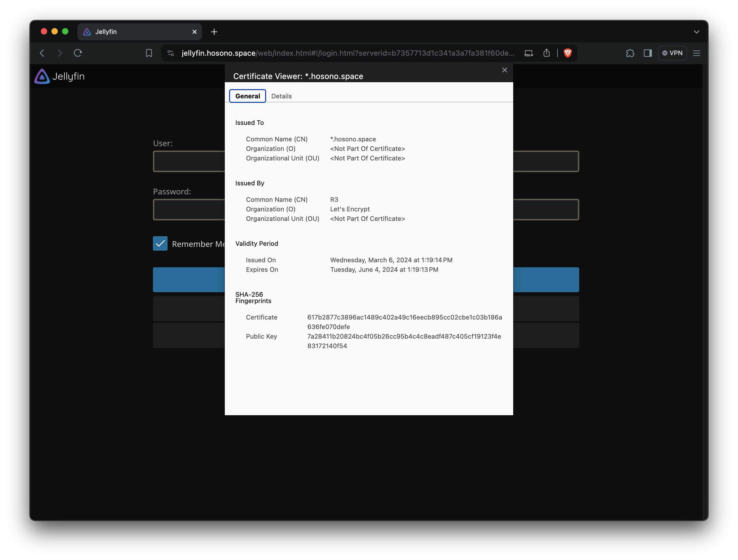Viewport: 738px width, 560px height.
Task: Click the Validity Period heading
Action: (x=257, y=244)
